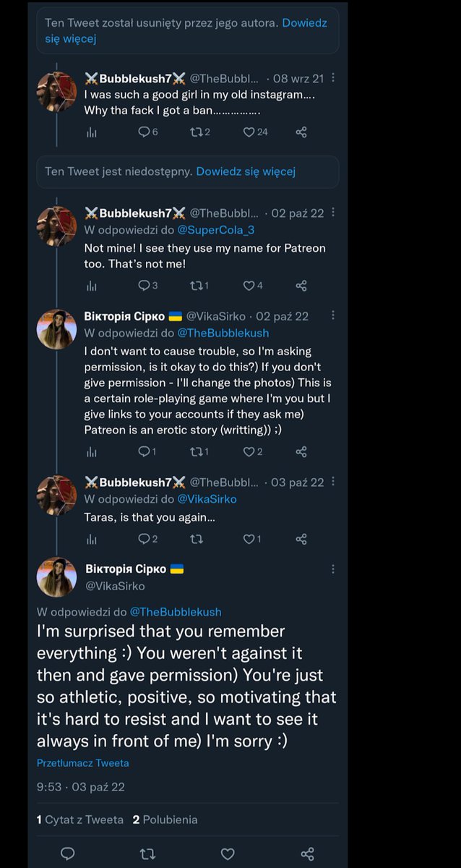View '2 Polubienia' likes list
The image size is (461, 868).
165,820
